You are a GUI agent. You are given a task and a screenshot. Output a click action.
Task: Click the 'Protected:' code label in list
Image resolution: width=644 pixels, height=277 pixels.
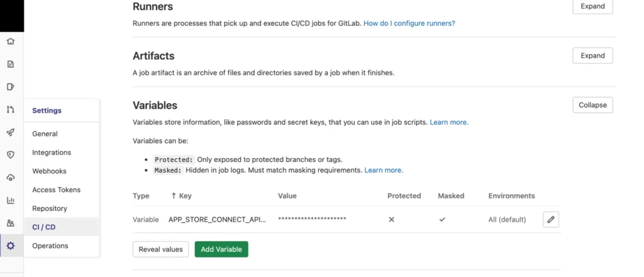174,160
